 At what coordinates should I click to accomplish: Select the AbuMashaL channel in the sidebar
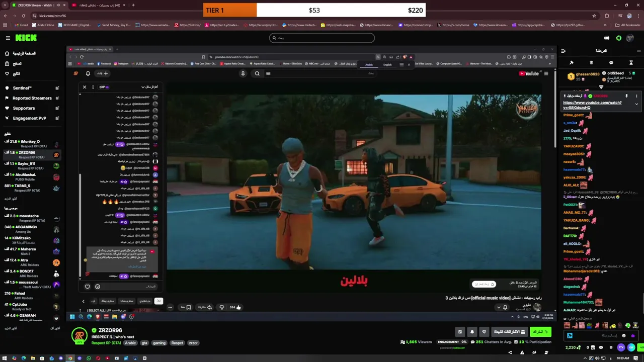click(x=32, y=177)
